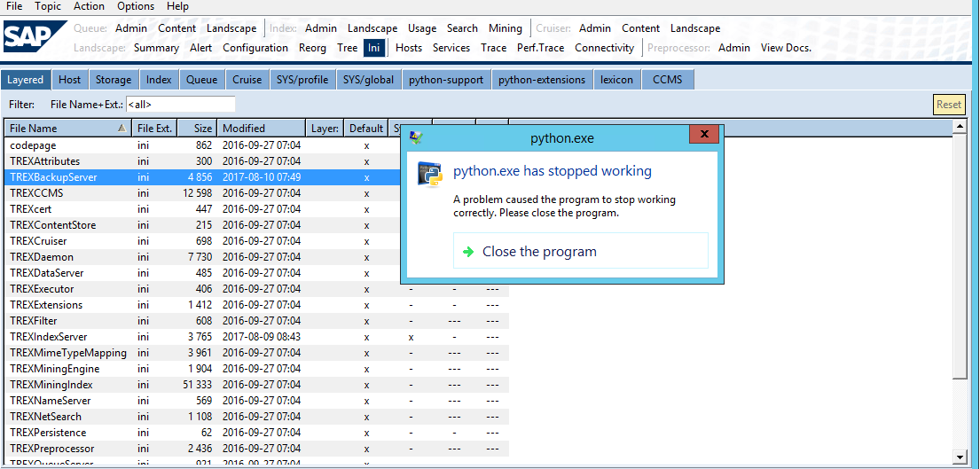Open Landscape Services view
Screen dimensions: 980x469
click(451, 48)
